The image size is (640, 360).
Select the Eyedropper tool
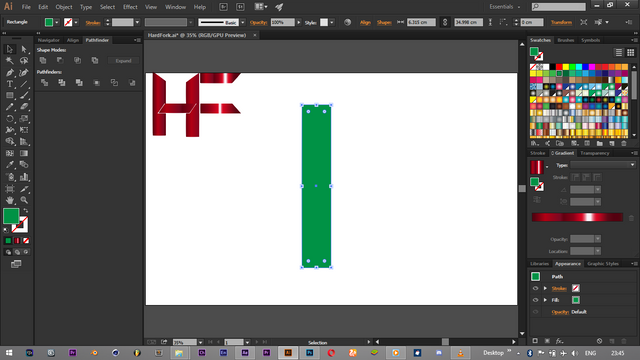9,165
